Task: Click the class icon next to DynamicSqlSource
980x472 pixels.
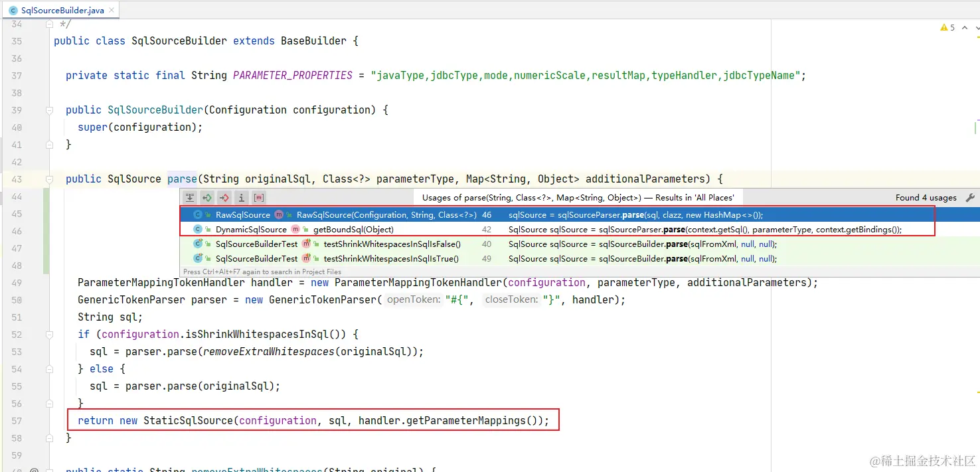Action: tap(198, 230)
